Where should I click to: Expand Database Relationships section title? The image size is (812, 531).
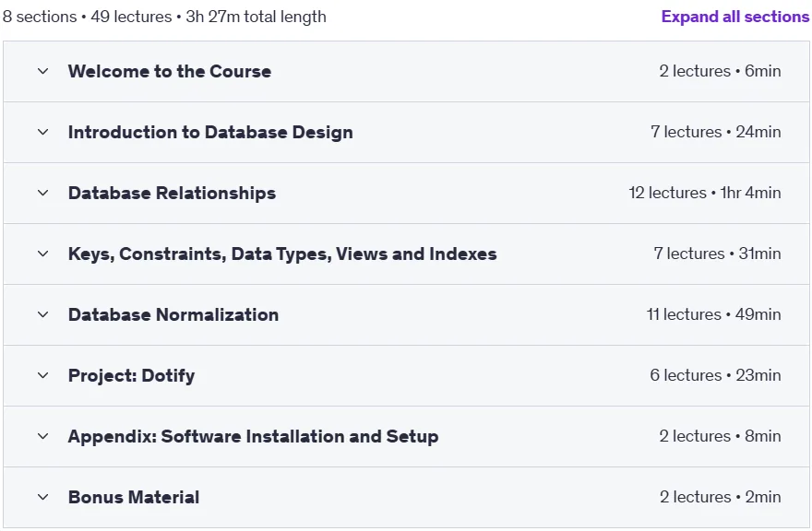[x=172, y=193]
